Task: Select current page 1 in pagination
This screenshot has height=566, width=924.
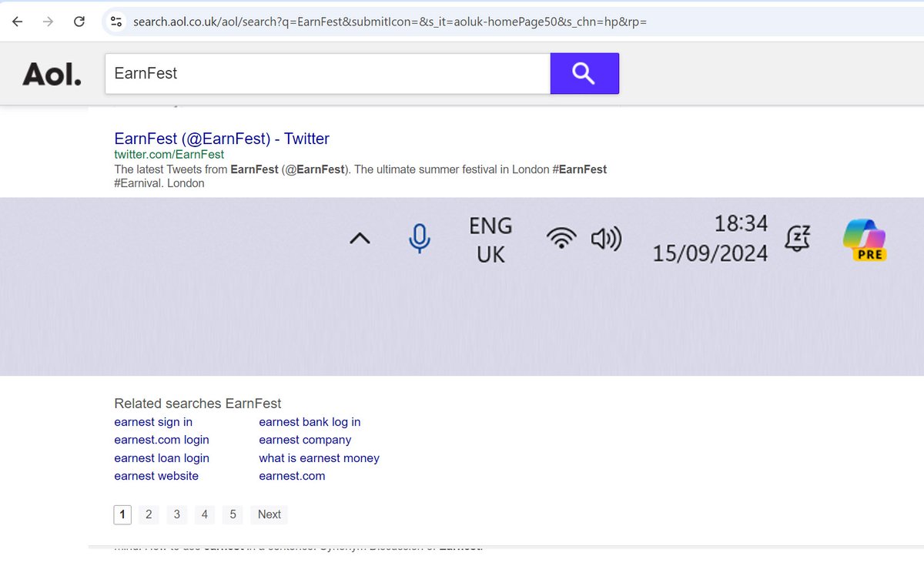Action: 122,514
